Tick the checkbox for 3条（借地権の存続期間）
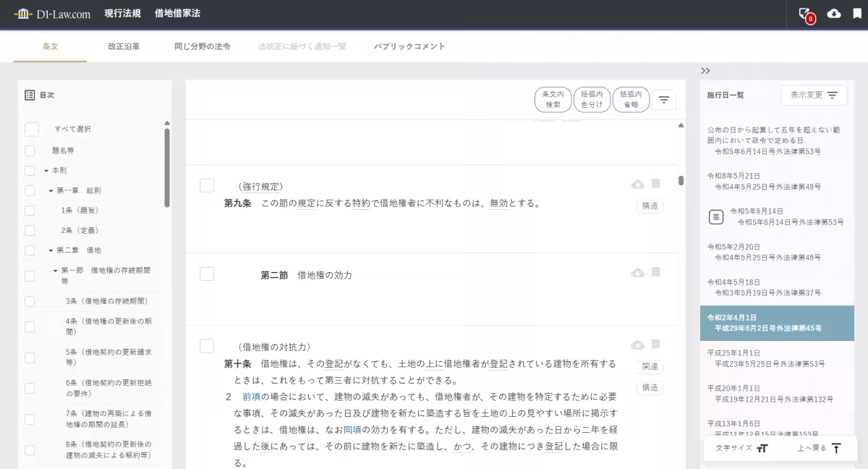 (x=29, y=300)
